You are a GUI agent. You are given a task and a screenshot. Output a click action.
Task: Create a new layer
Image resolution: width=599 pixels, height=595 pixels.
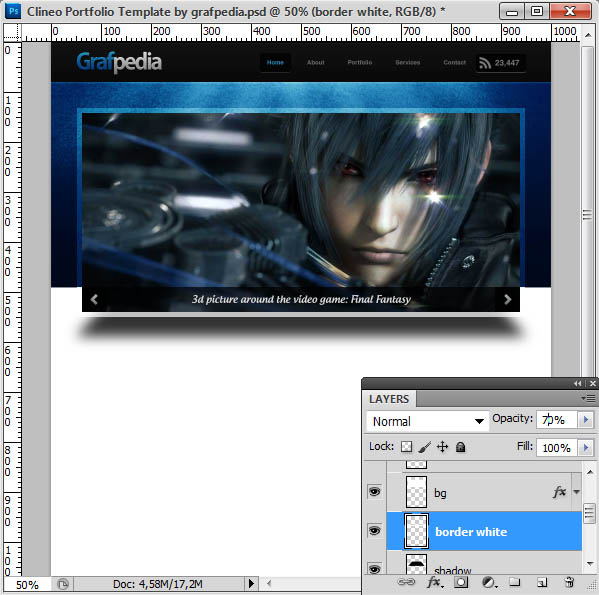[542, 582]
